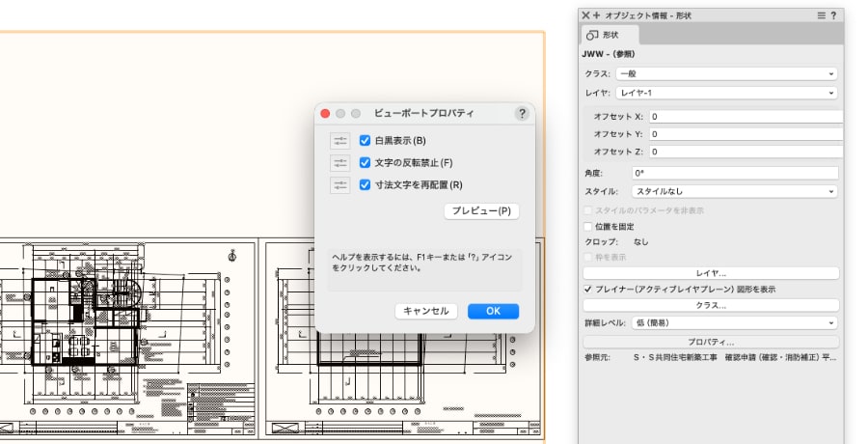This screenshot has width=868, height=444.
Task: Click the 参照元 file name text
Action: pyautogui.click(x=735, y=358)
